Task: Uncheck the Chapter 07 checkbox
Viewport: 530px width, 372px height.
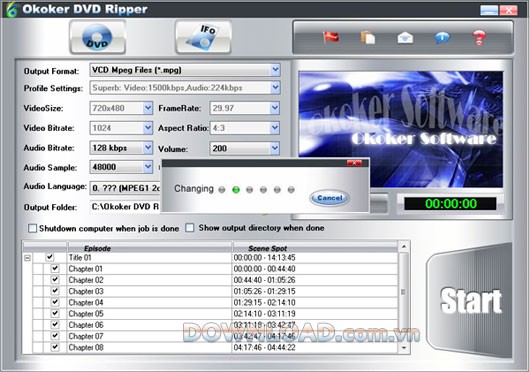Action: pos(55,336)
